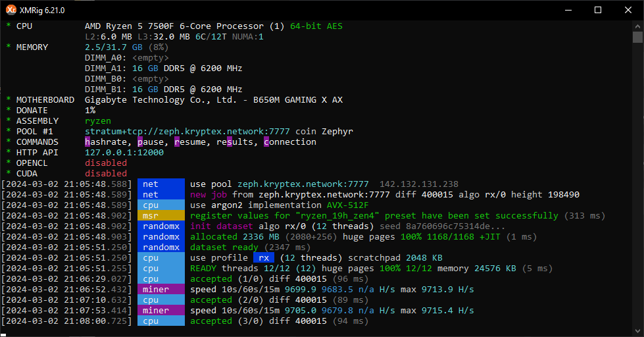
Task: Click memory usage '2.5/31.7 GB'
Action: coord(114,47)
